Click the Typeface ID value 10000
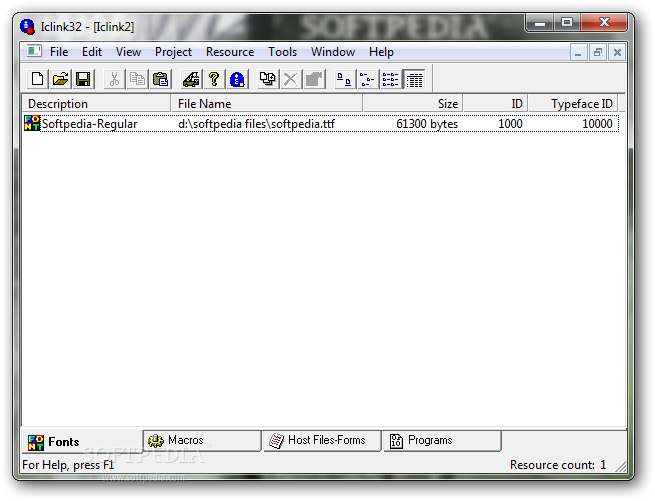Viewport: 655px width, 501px height. 597,124
